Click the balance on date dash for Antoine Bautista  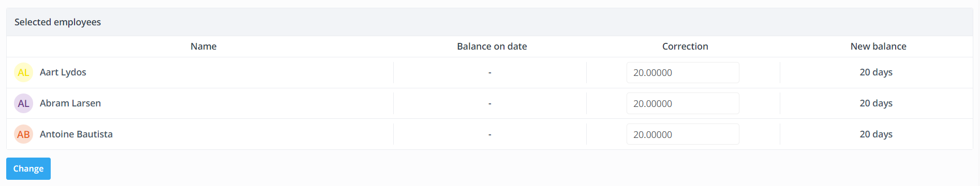[x=489, y=135]
